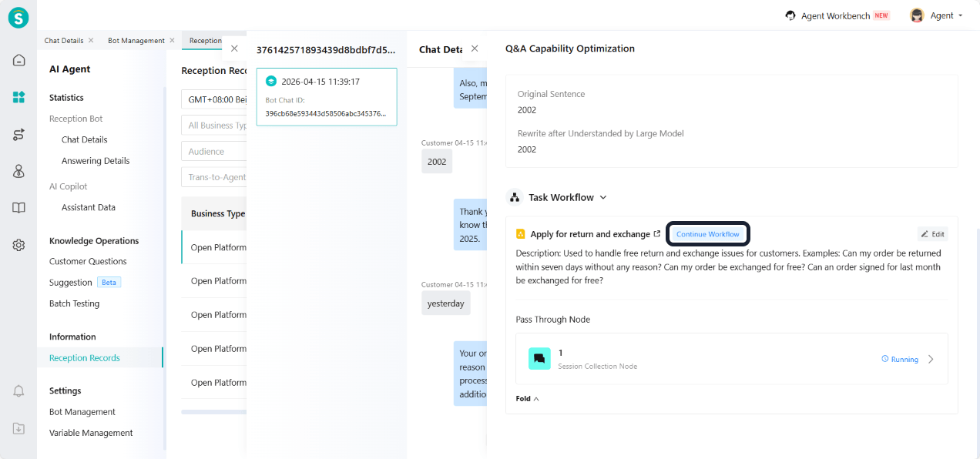
Task: Click the Audience filter field
Action: click(x=216, y=152)
